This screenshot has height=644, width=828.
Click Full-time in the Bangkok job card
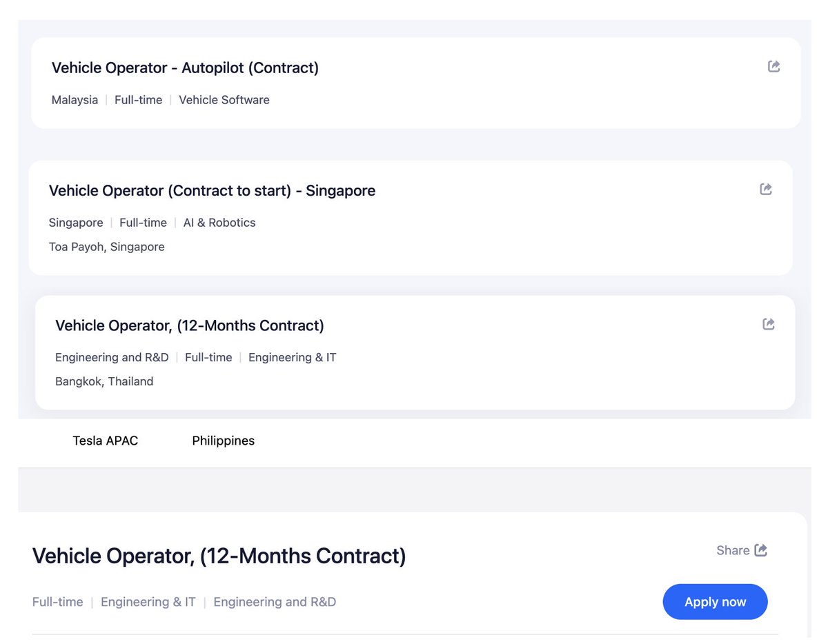(208, 357)
